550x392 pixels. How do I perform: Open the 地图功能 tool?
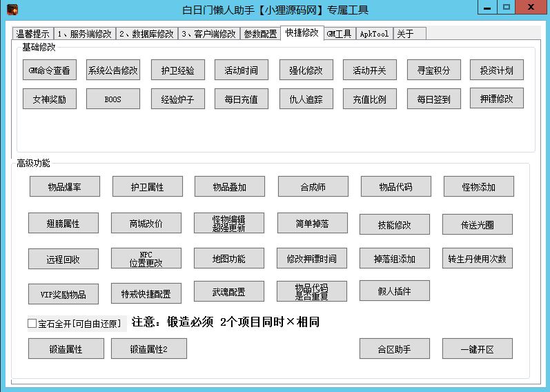coord(228,259)
